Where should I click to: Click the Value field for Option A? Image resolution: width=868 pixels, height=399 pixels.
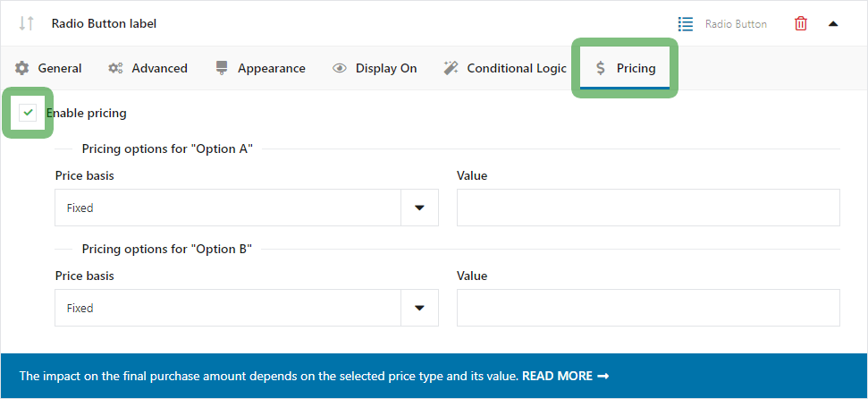pos(648,208)
